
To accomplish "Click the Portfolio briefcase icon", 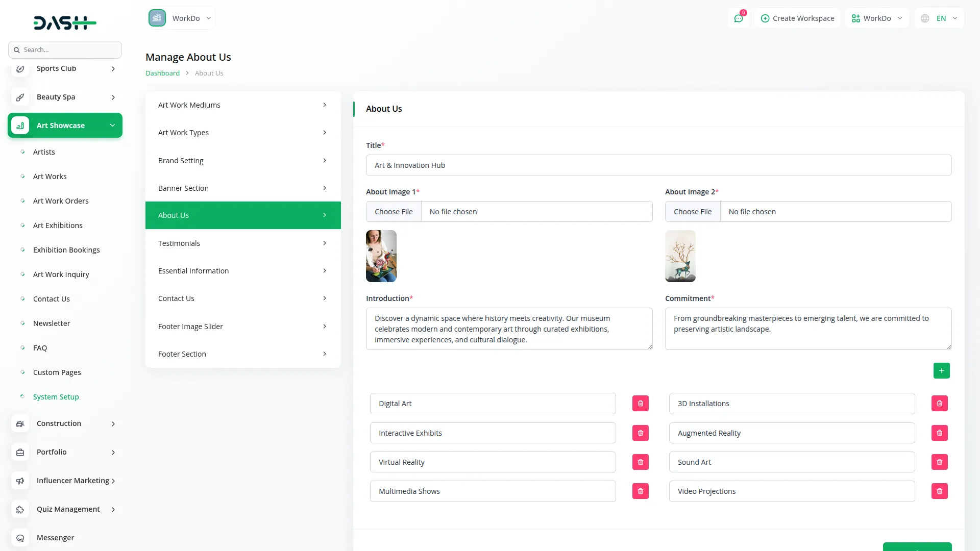I will tap(20, 452).
